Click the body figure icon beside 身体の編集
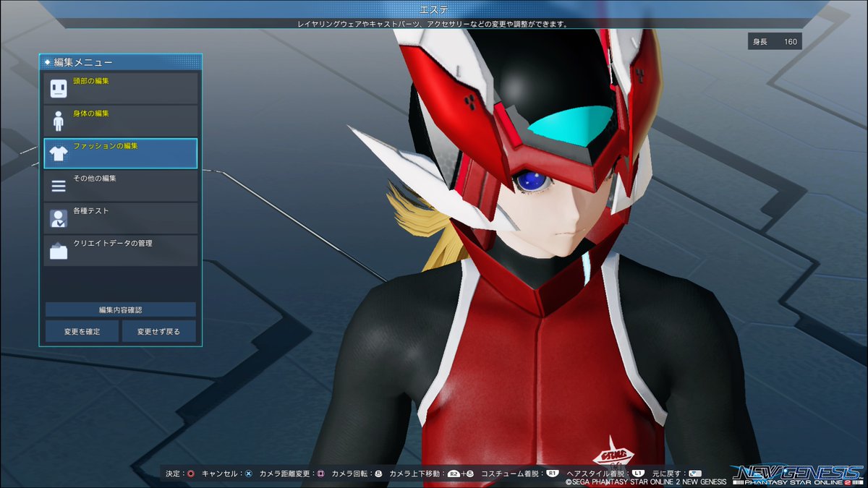This screenshot has width=868, height=488. 59,121
